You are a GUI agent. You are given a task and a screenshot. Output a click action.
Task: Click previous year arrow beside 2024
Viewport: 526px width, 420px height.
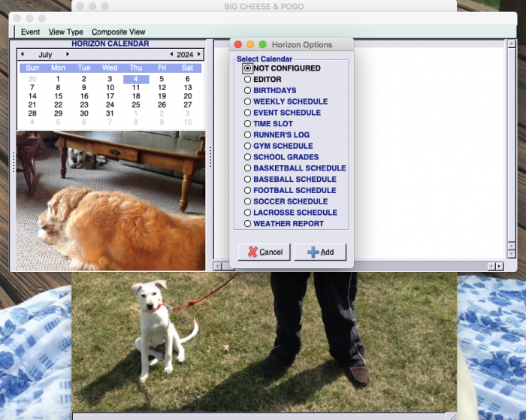point(171,55)
